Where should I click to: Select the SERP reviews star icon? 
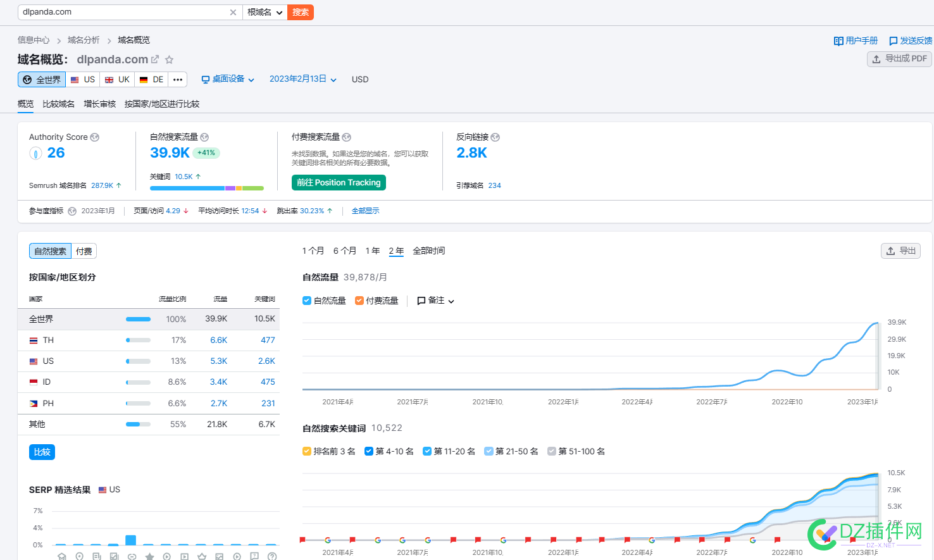pos(149,556)
